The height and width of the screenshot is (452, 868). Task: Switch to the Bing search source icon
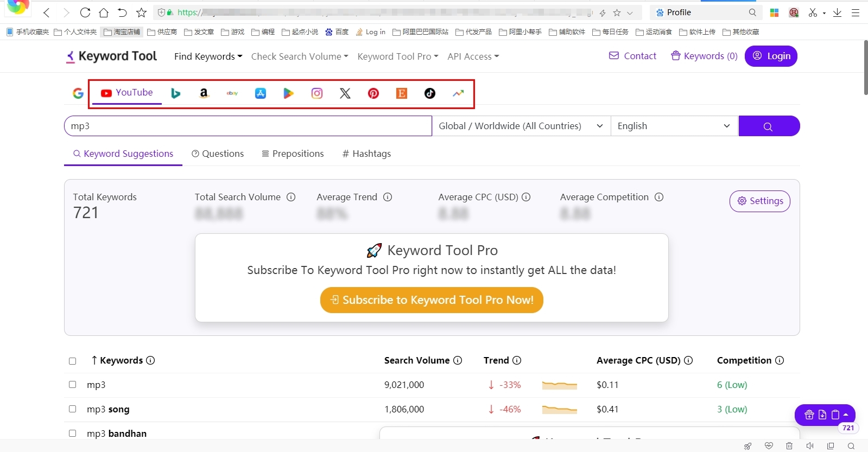pos(175,93)
